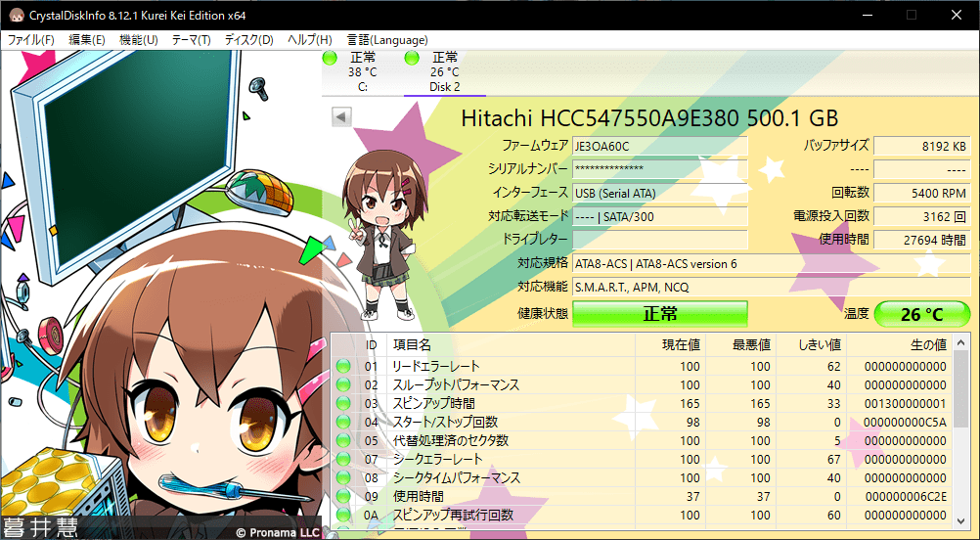Screen dimensions: 980x540
Task: Click the green status orb for Disk 2
Action: 412,58
